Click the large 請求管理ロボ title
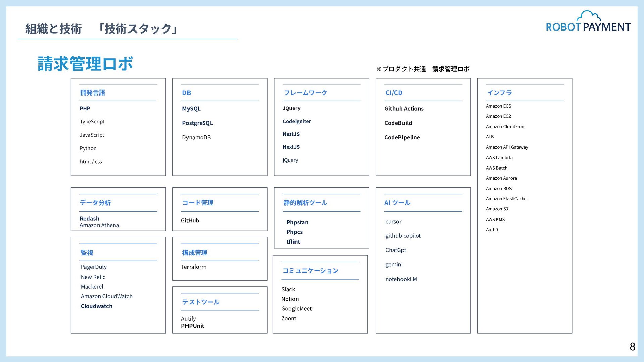Viewport: 644px width, 362px height. [x=85, y=64]
